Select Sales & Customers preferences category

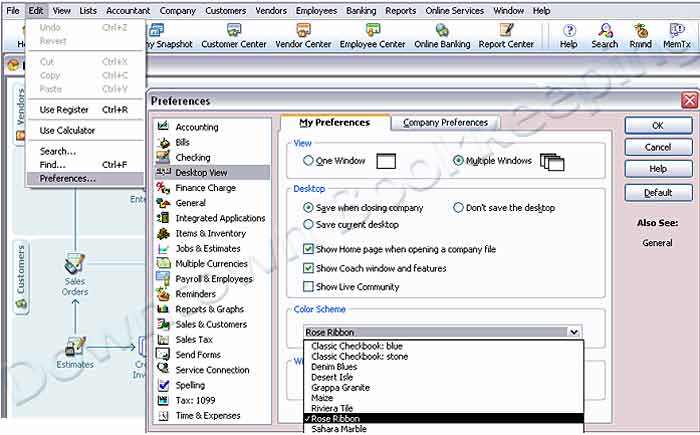[x=212, y=324]
